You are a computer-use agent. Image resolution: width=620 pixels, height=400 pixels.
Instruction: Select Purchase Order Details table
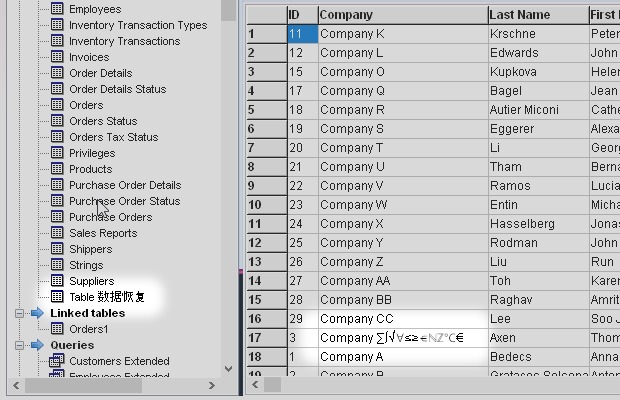coord(125,185)
